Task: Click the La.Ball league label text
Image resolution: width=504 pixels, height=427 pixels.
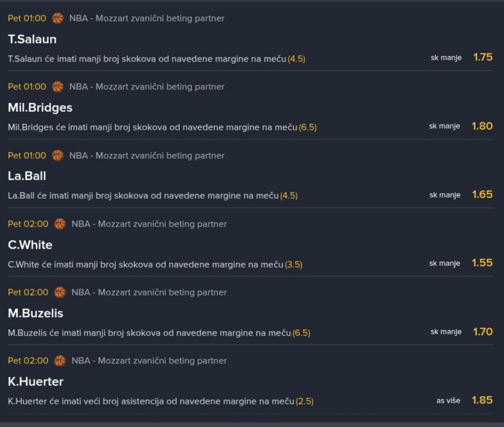Action: pyautogui.click(x=147, y=155)
